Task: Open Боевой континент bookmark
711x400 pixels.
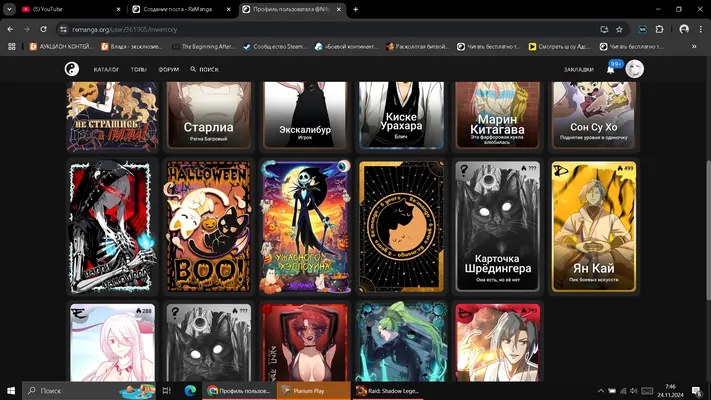Action: 346,46
